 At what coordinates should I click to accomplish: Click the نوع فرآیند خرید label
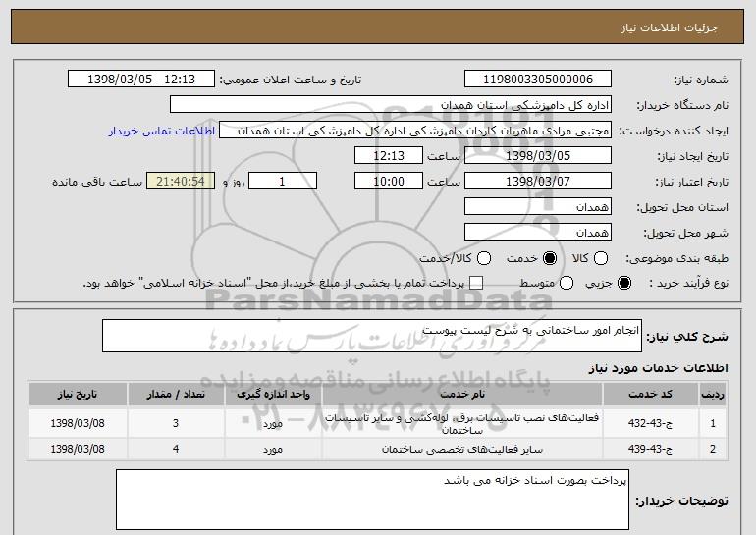tap(689, 283)
